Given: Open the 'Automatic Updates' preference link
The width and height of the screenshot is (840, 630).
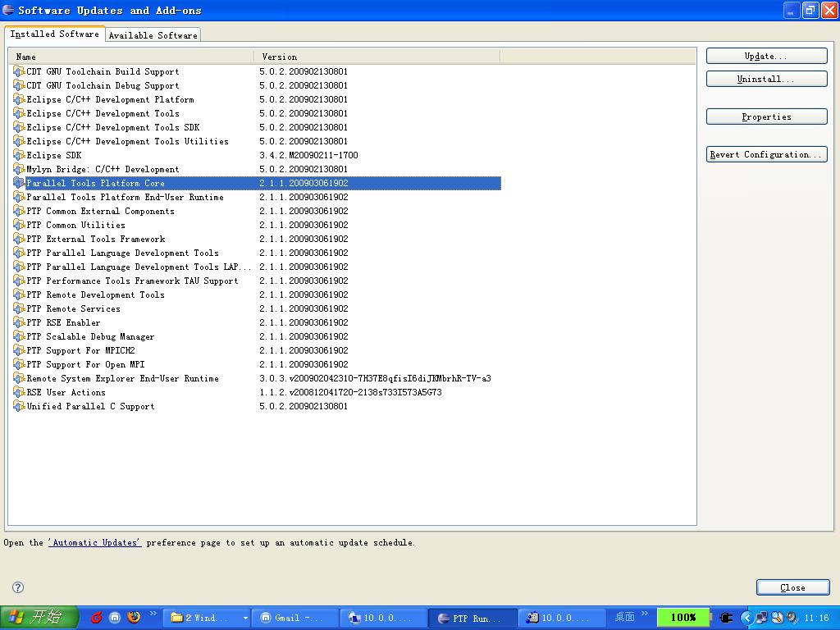Looking at the screenshot, I should 95,542.
